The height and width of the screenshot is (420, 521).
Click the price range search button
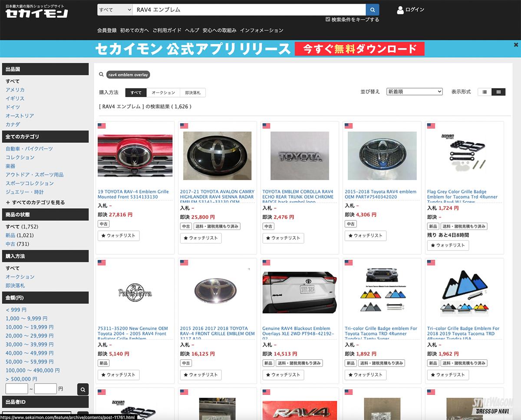point(83,389)
